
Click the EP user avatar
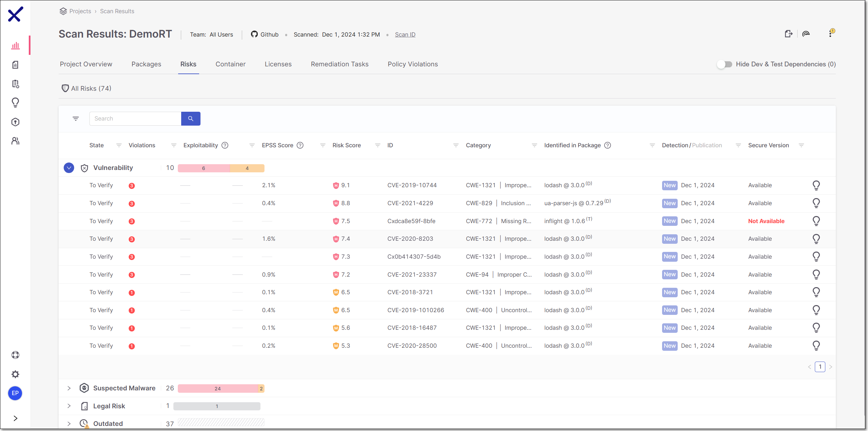pos(15,393)
